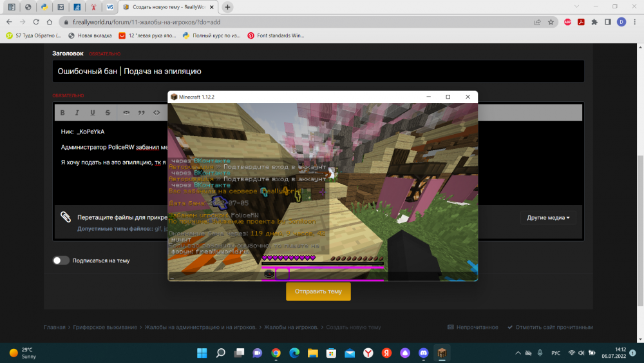Open 'Новая вкладка' bookmark
Viewport: 644px width, 363px height.
pyautogui.click(x=90, y=35)
